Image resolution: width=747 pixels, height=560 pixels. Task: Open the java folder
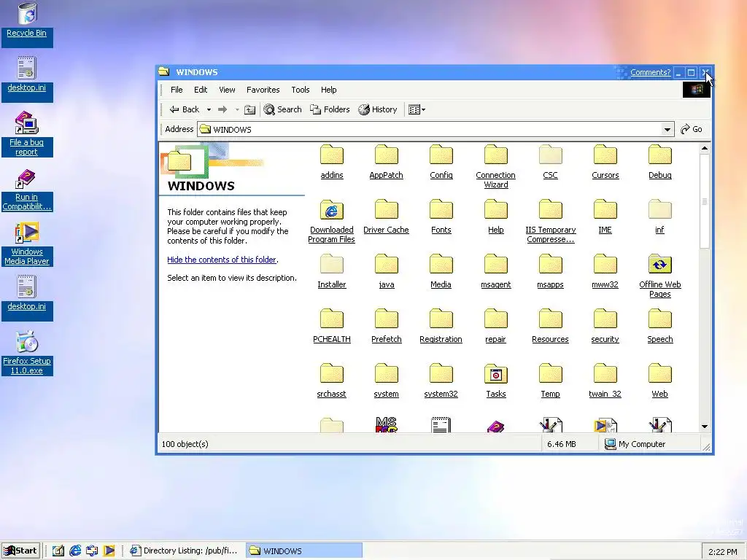click(x=387, y=271)
